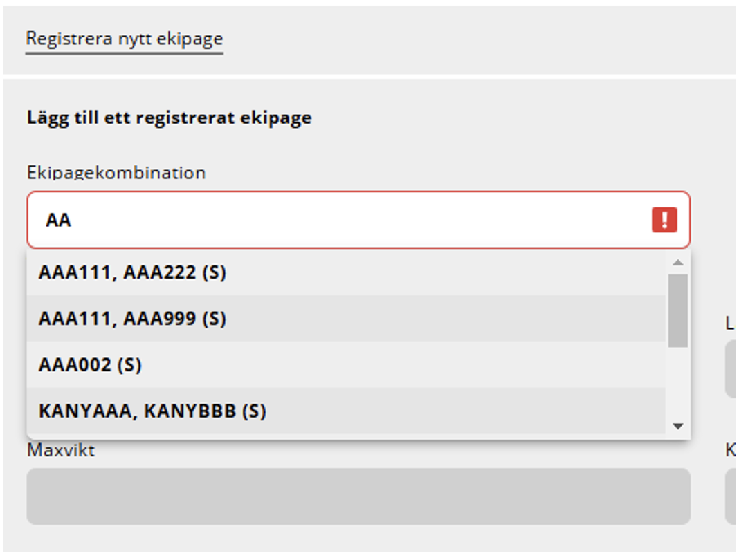The height and width of the screenshot is (560, 739).
Task: Select option AAA111, AAA222 (S)
Action: point(346,272)
